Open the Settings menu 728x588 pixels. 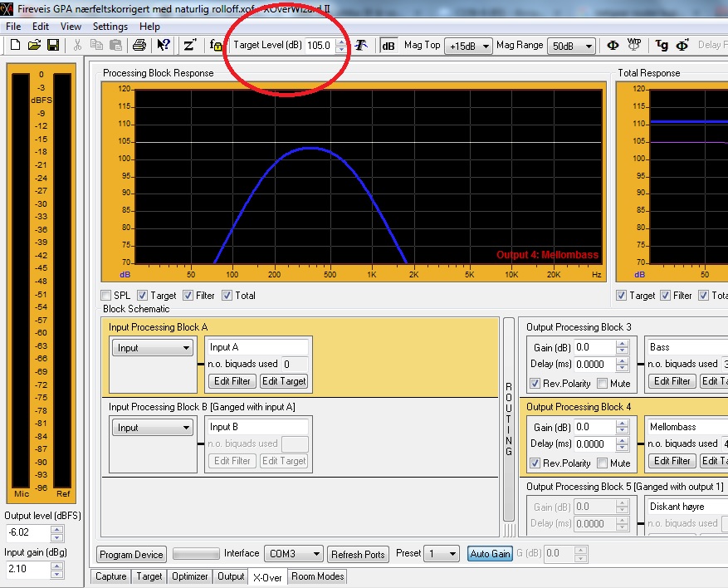(110, 27)
